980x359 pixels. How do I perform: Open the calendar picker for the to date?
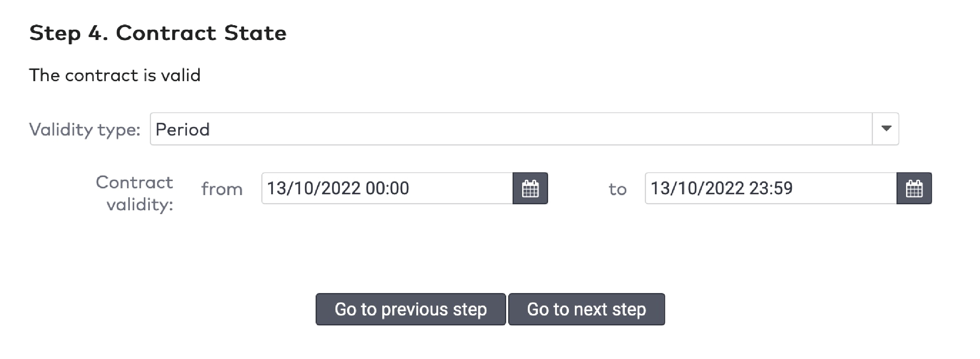914,188
